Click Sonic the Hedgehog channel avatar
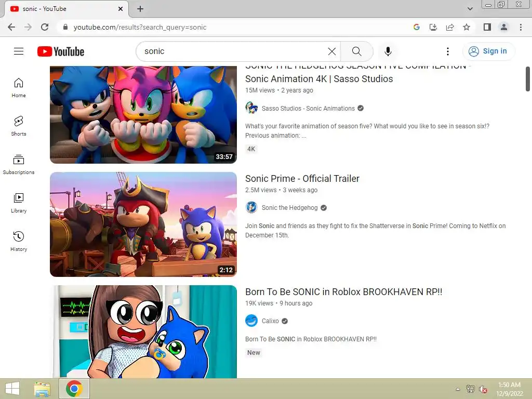532x399 pixels. tap(251, 207)
